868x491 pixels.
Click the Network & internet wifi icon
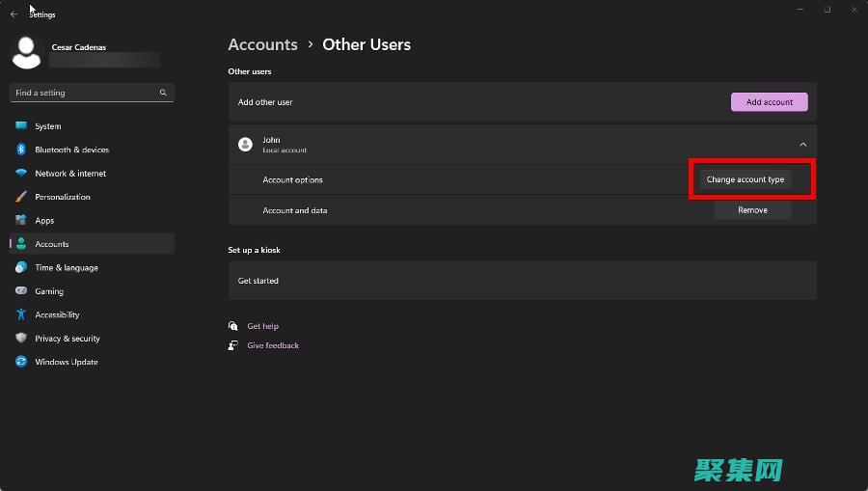[21, 174]
